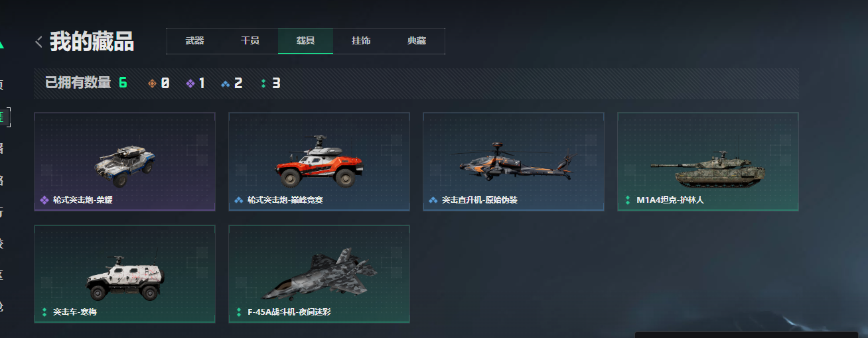Open the 突击直升机-原始伪装 helicopter card

coord(514,162)
